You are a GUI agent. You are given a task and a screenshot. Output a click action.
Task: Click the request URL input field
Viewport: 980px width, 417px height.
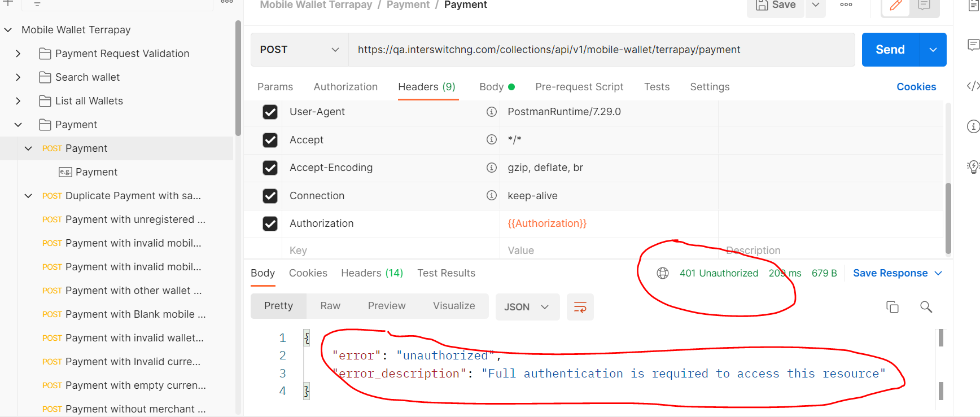point(601,50)
